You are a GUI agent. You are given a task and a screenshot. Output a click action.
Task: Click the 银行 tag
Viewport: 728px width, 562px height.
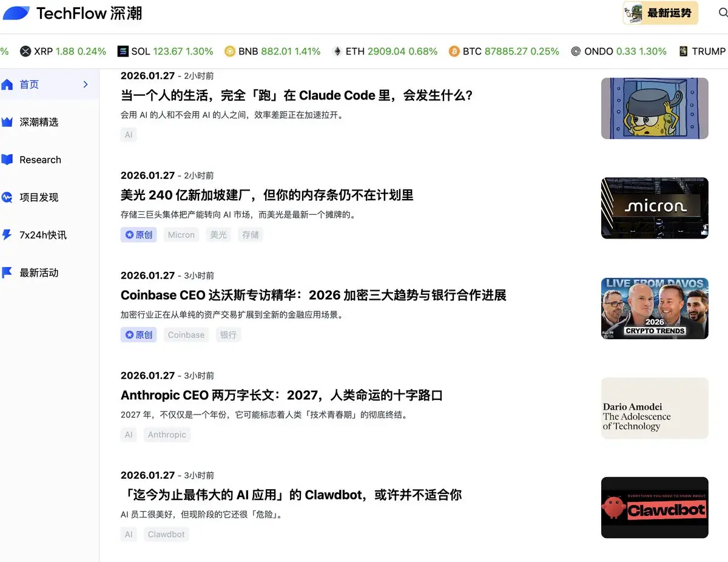(x=228, y=334)
